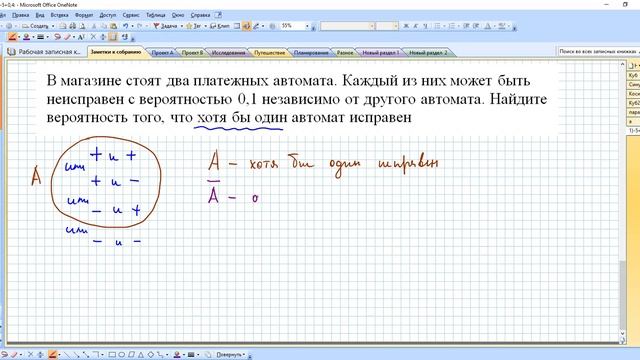Viewport: 640px width, 360px height.
Task: Expand the Задача dropdown arrow
Action: click(x=182, y=26)
